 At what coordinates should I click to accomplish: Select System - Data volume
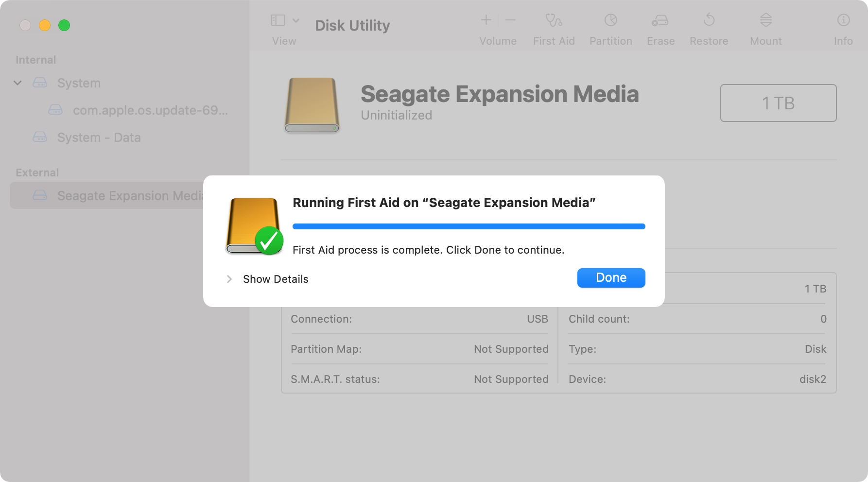[x=99, y=138]
